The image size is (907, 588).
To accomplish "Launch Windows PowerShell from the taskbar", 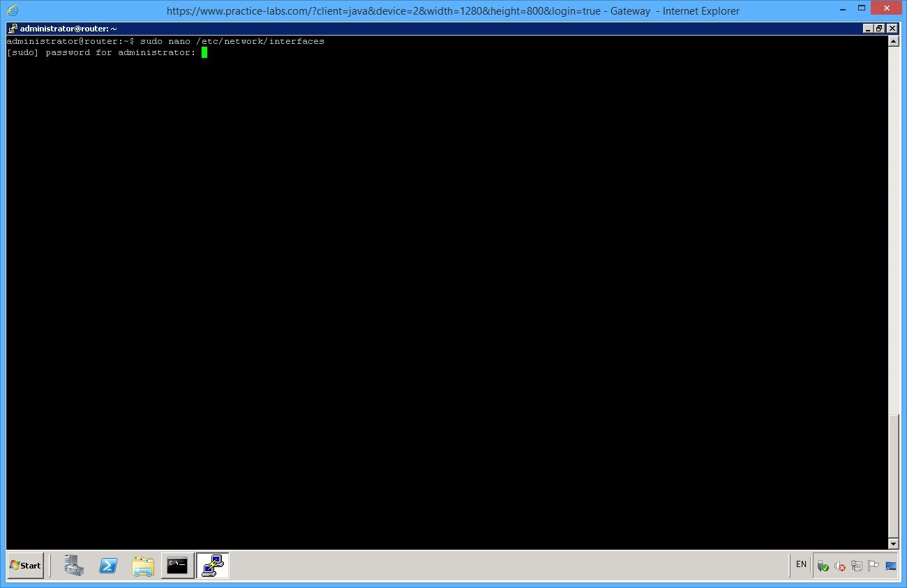I will click(108, 566).
